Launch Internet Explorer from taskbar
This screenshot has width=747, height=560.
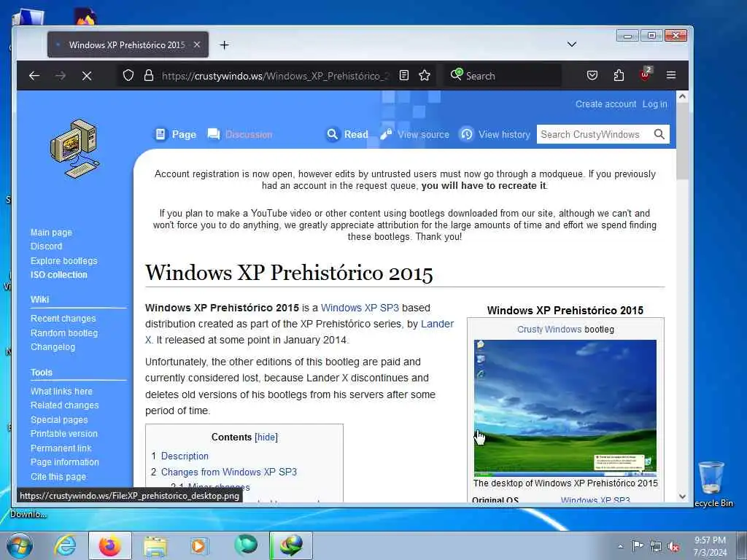point(65,545)
